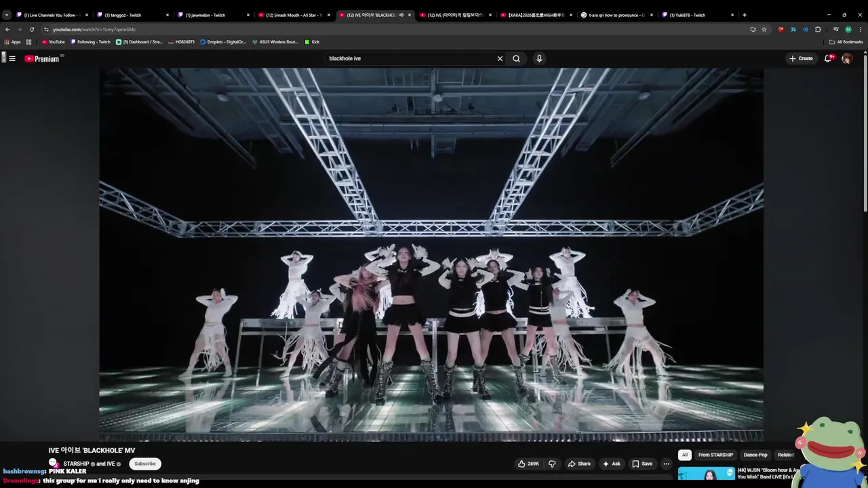Open the Chrome profile M avatar
Screen dimensions: 868x488
coord(848,29)
